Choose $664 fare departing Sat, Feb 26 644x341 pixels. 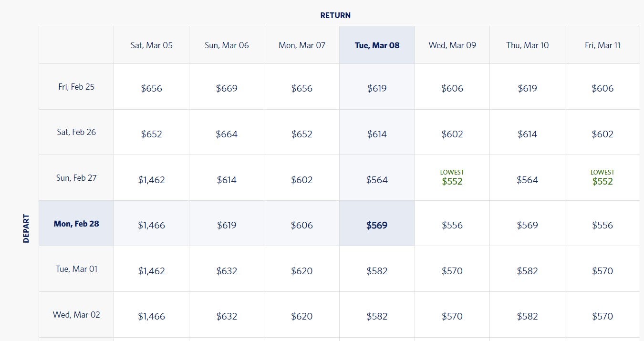tap(227, 132)
